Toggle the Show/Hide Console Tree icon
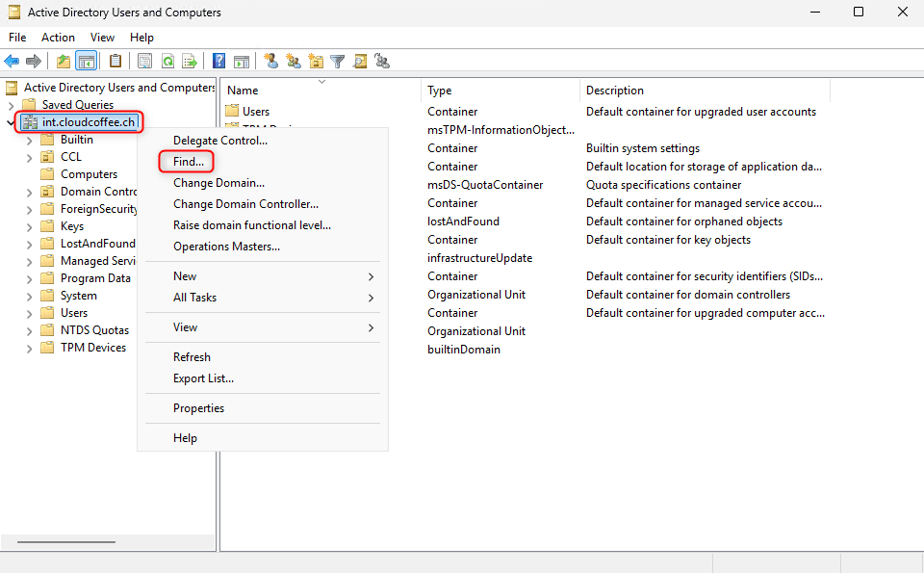The image size is (924, 573). [x=87, y=62]
